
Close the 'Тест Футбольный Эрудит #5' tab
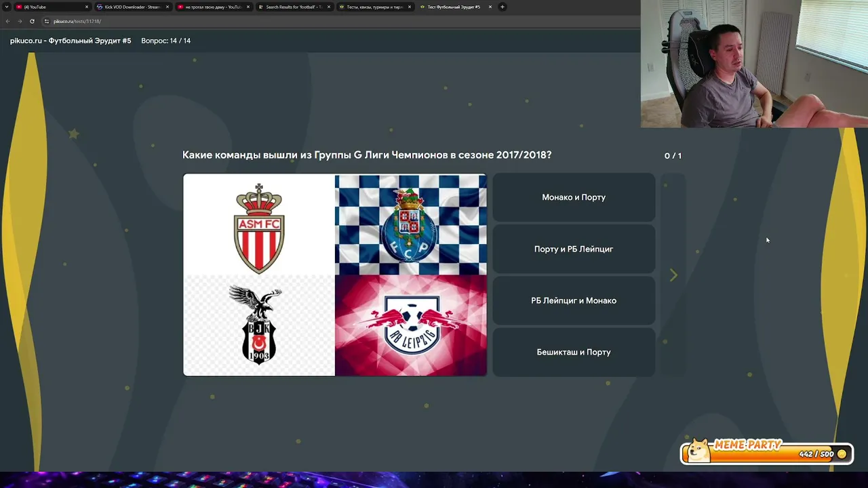[490, 7]
